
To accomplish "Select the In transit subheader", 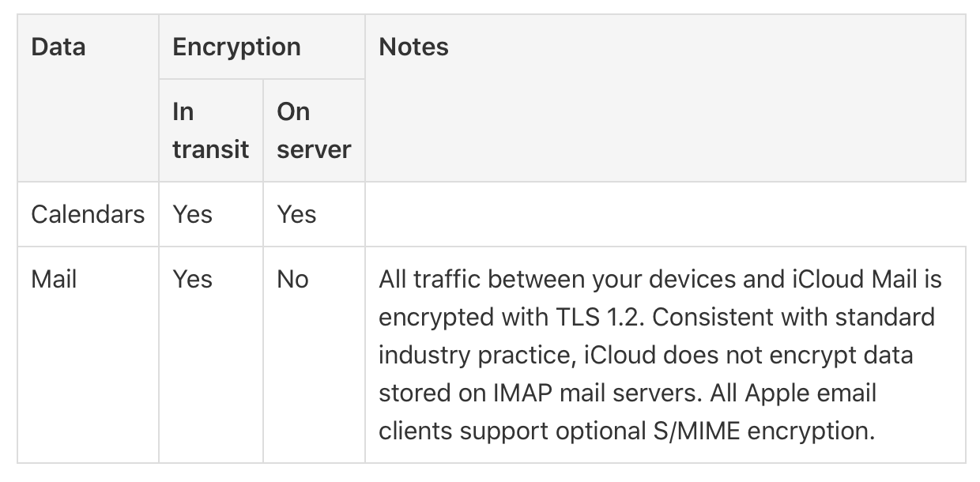I will pyautogui.click(x=210, y=130).
